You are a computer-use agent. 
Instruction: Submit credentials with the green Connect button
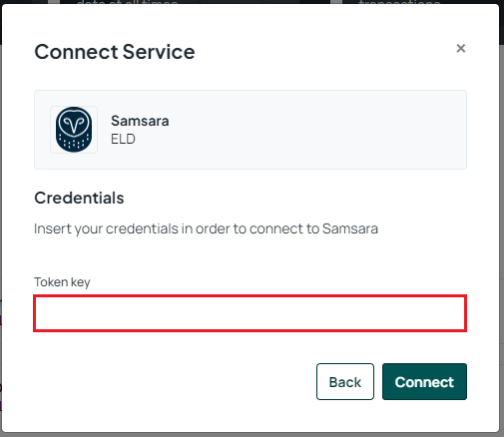click(x=424, y=382)
